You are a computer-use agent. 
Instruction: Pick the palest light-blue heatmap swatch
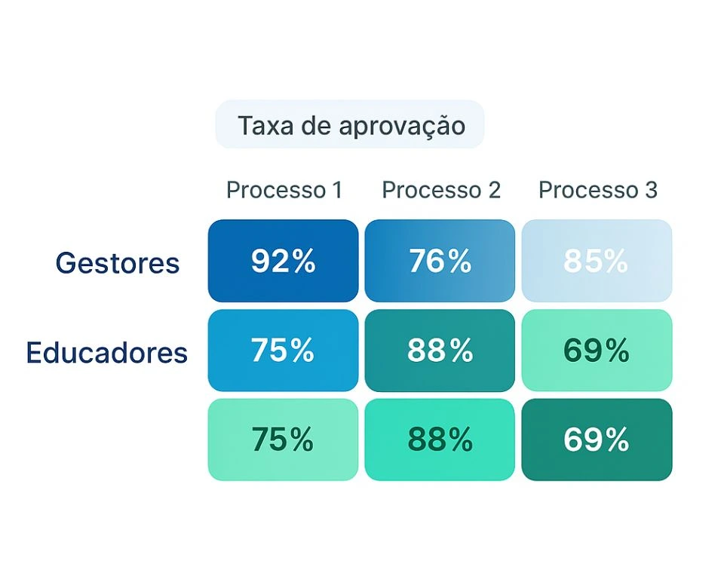pos(597,261)
